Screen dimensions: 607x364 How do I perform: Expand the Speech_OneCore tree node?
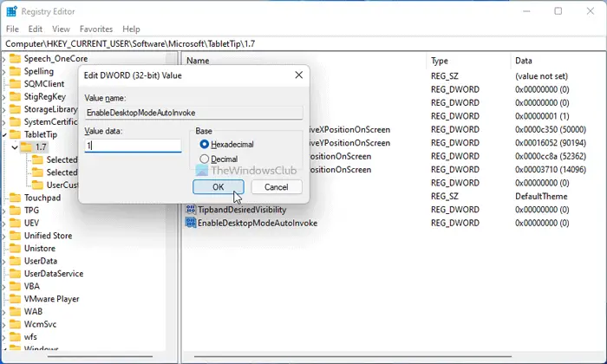[x=4, y=59]
